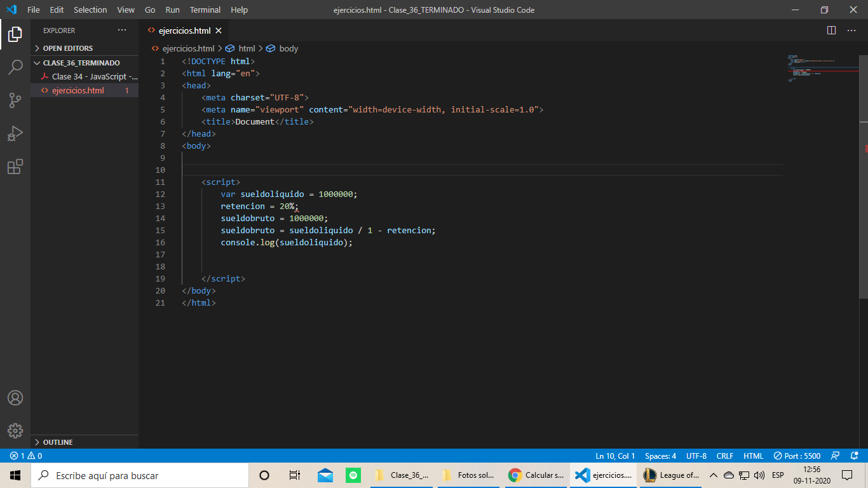868x488 pixels.
Task: Change line ending via CRLF status item
Action: 725,456
